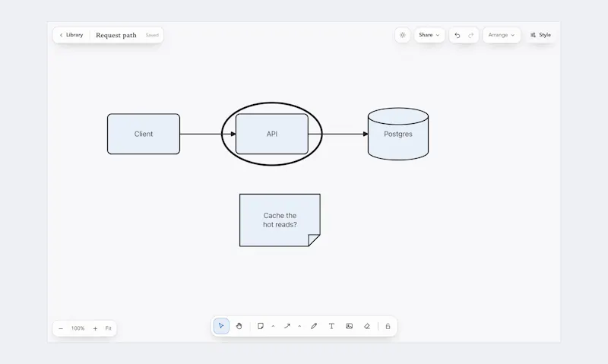This screenshot has width=608, height=364.
Task: Toggle the tool lock icon
Action: click(388, 326)
